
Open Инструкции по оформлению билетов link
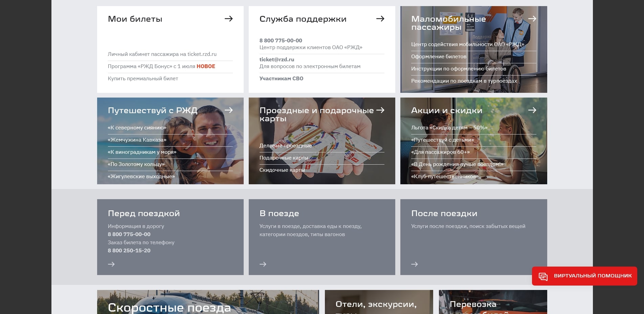pyautogui.click(x=459, y=69)
